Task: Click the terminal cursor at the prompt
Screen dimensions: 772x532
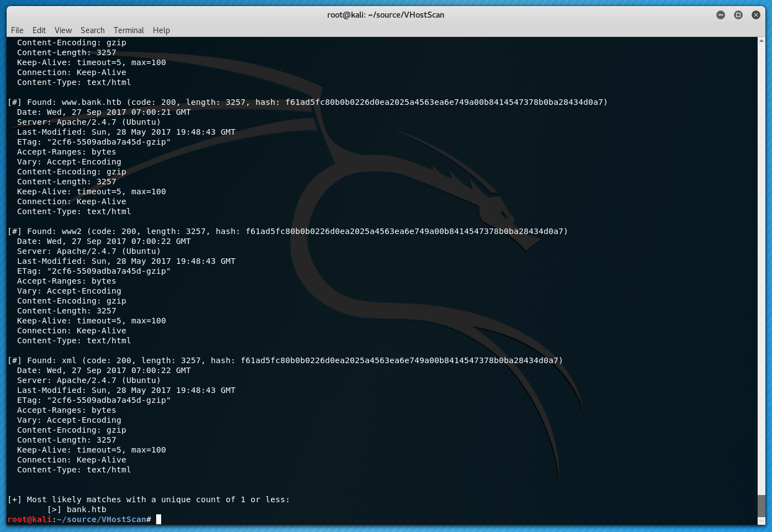Action: tap(159, 519)
